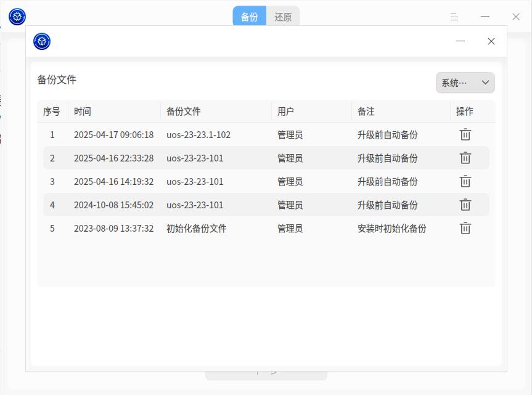Delete the backup dated 2025-04-16 14:19:32

pyautogui.click(x=465, y=181)
